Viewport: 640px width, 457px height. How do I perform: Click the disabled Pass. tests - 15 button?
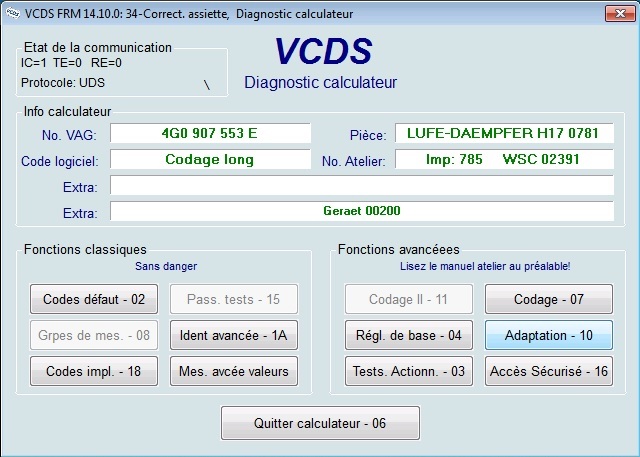pyautogui.click(x=235, y=298)
